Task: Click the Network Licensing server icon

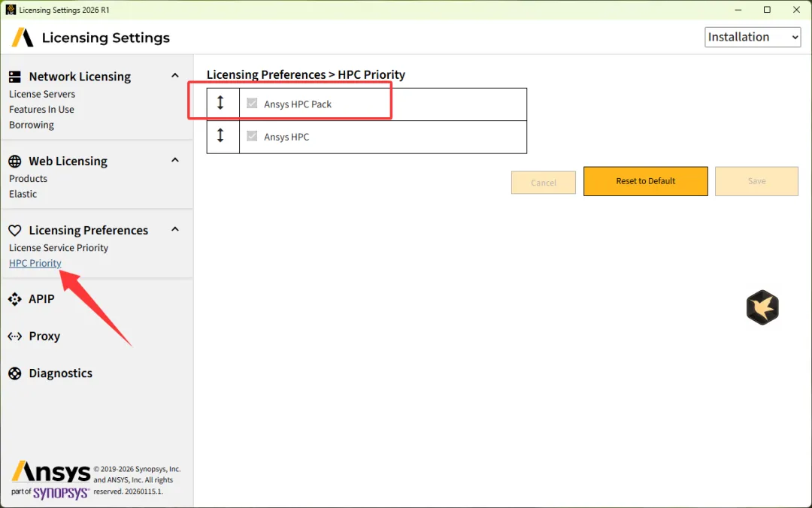Action: click(14, 77)
